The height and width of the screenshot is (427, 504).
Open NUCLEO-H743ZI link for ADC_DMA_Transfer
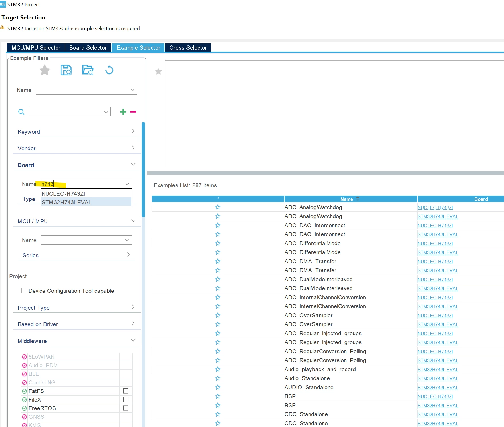[435, 262]
